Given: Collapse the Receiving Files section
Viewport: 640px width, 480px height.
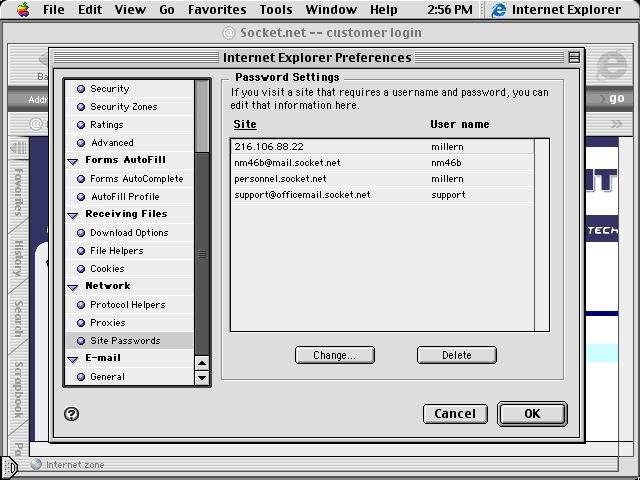Looking at the screenshot, I should tap(73, 215).
